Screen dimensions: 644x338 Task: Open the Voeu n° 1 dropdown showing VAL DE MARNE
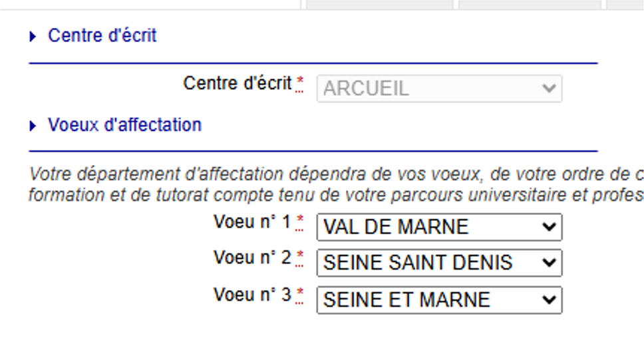click(x=439, y=227)
